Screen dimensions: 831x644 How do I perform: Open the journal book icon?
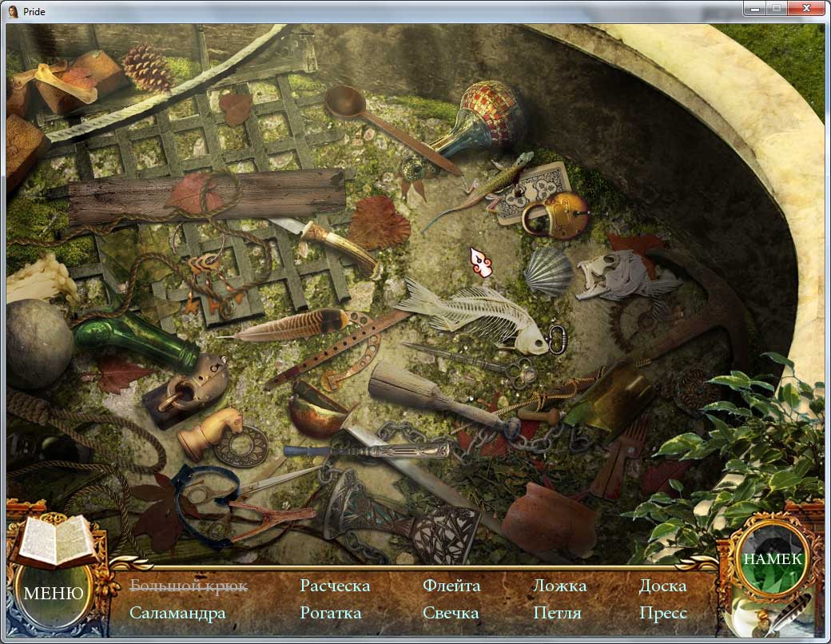[x=54, y=541]
